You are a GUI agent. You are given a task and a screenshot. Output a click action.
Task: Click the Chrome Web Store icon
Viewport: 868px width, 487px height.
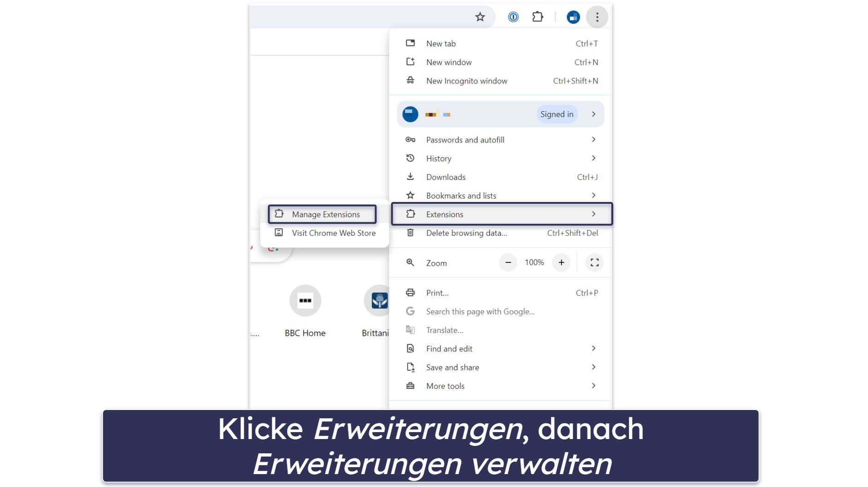[279, 233]
